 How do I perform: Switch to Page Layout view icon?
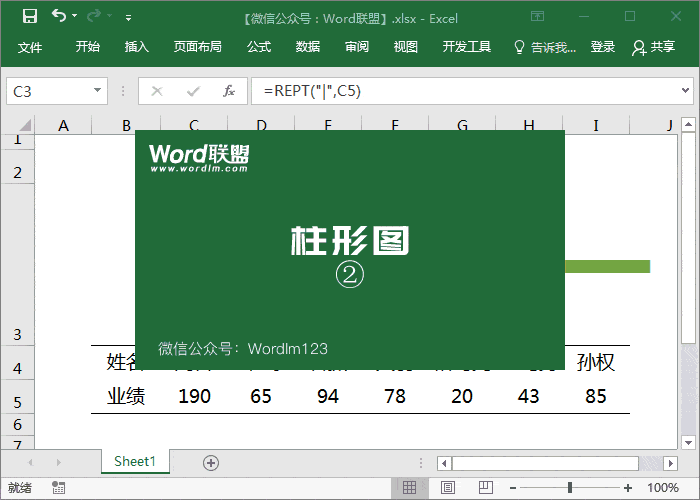(x=448, y=488)
